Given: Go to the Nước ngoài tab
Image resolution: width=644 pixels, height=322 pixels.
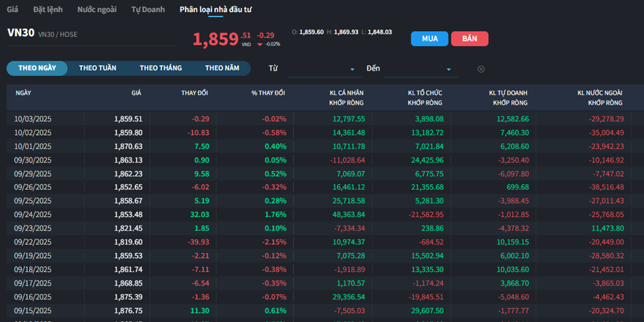Looking at the screenshot, I should 96,10.
